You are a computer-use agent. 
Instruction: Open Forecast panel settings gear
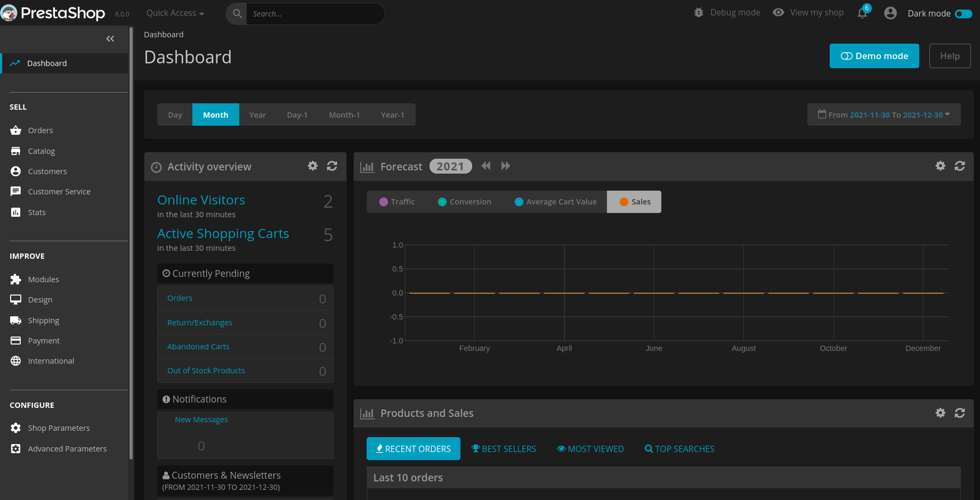pyautogui.click(x=941, y=166)
